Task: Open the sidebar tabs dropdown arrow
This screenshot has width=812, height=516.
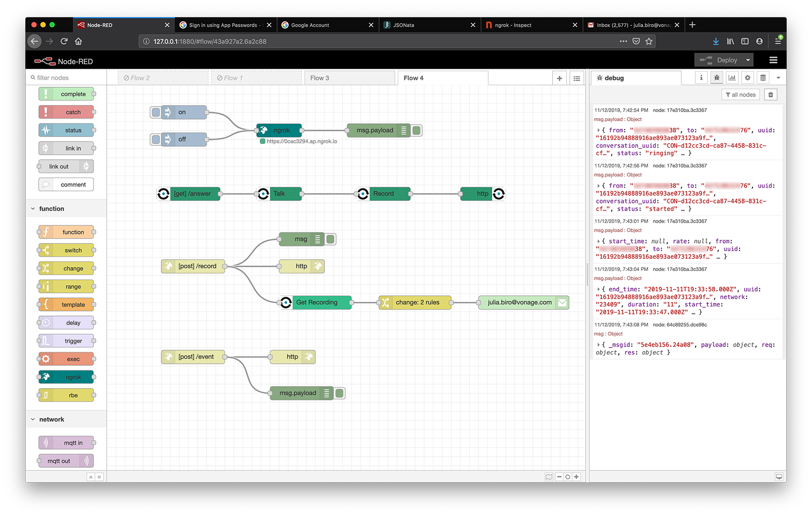Action: point(778,78)
